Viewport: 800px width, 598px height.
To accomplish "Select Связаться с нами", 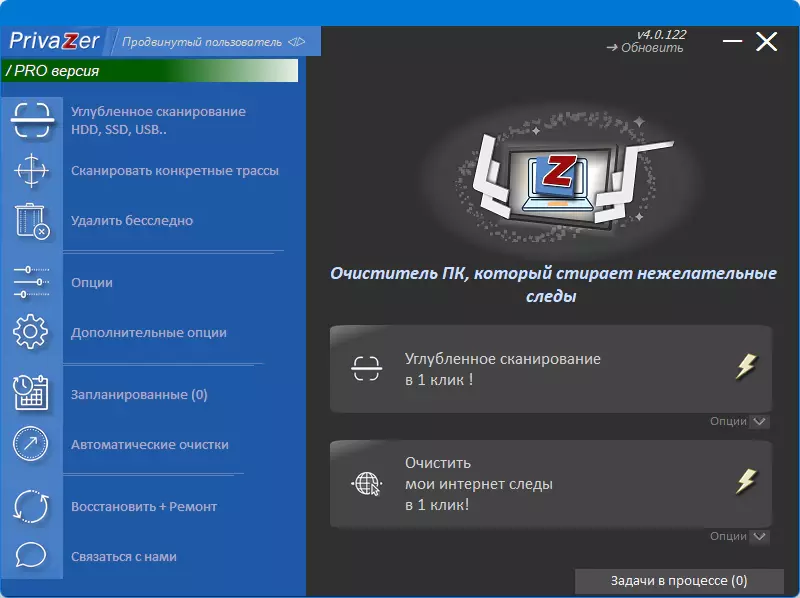I will pyautogui.click(x=123, y=557).
